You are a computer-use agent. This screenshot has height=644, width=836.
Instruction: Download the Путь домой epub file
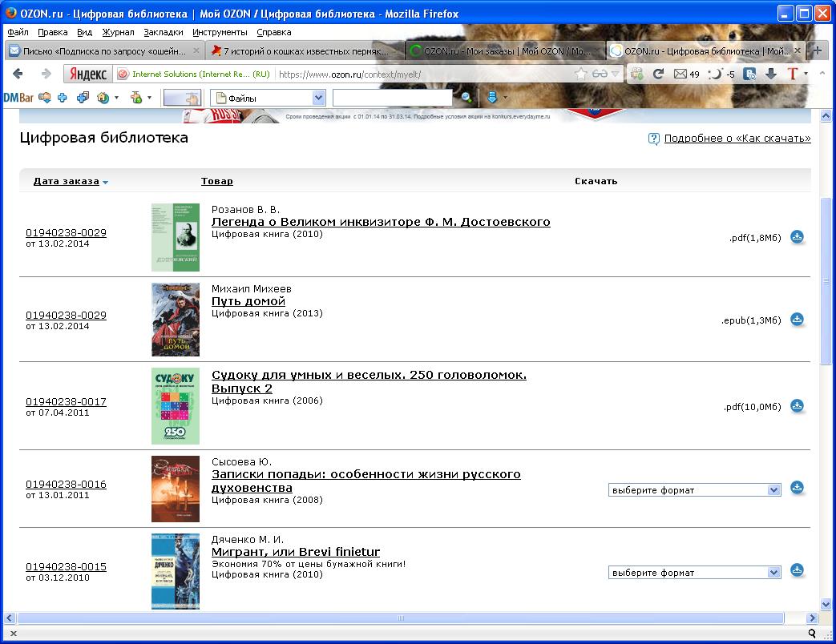coord(797,319)
